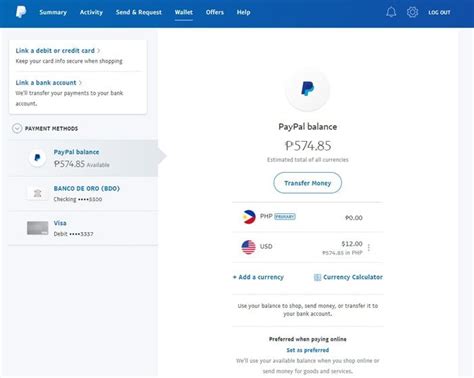Screen dimensions: 474x378
Task: Click the PRIMARY badge next to PHP
Action: point(285,217)
